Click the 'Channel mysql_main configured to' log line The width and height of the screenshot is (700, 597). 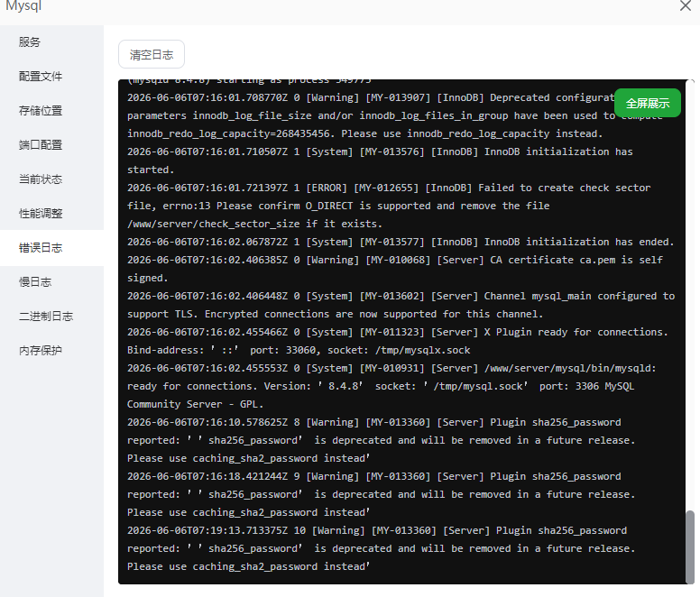[401, 297]
